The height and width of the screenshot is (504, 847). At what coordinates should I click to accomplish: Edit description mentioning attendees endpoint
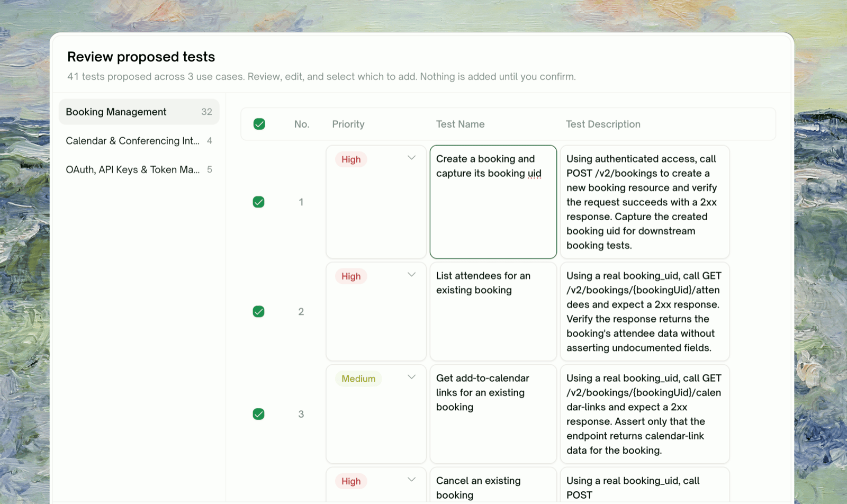(x=645, y=311)
